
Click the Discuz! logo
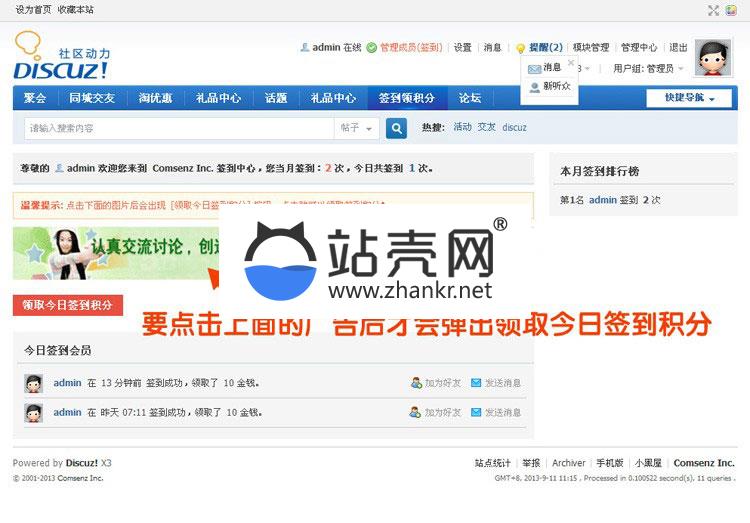pyautogui.click(x=62, y=56)
